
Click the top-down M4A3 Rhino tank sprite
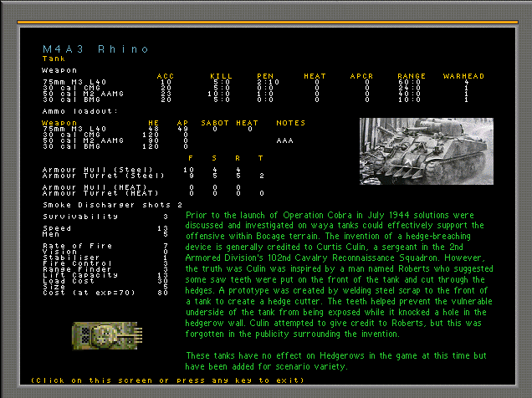pyautogui.click(x=103, y=335)
